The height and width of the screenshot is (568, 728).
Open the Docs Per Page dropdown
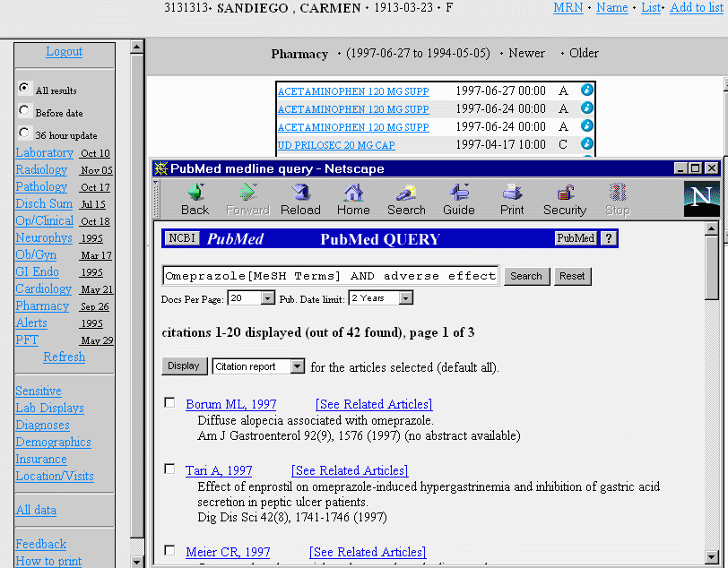coord(250,298)
